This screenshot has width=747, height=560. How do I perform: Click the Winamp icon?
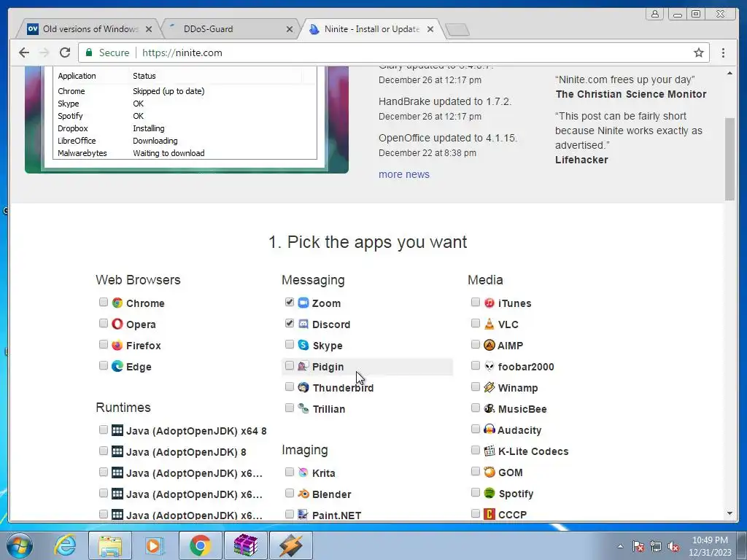pyautogui.click(x=489, y=387)
